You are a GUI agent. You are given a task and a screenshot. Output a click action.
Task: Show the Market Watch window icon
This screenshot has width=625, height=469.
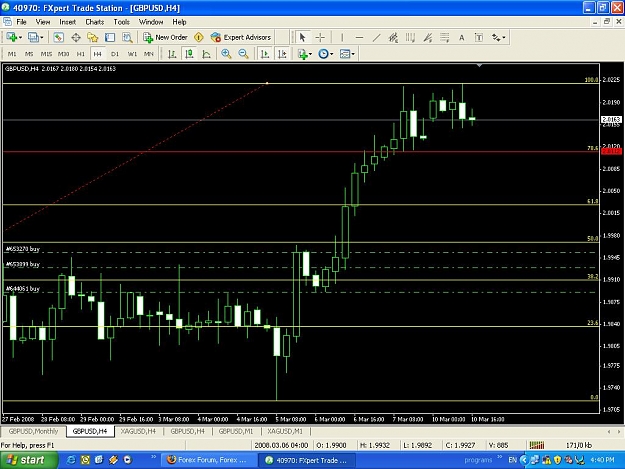tap(59, 37)
